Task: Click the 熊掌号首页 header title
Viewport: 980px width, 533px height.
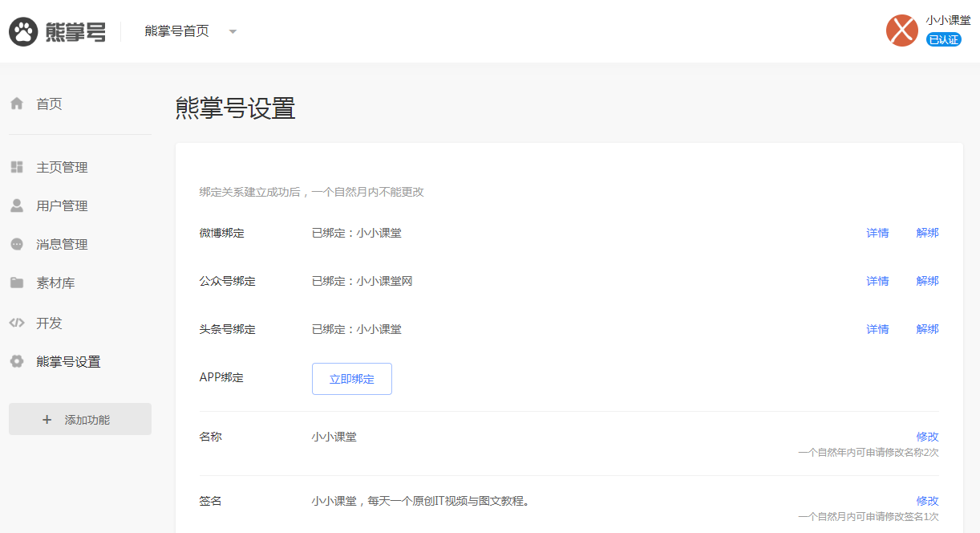Action: [177, 31]
